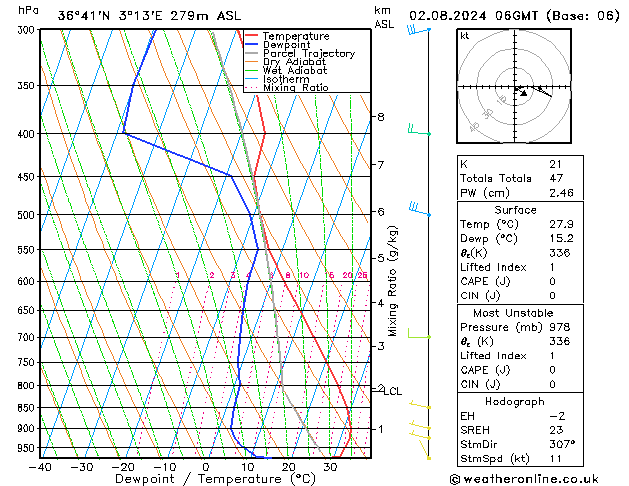Click the StmSpd (kt) value 11
Image resolution: width=629 pixels, height=486 pixels.
tap(555, 459)
